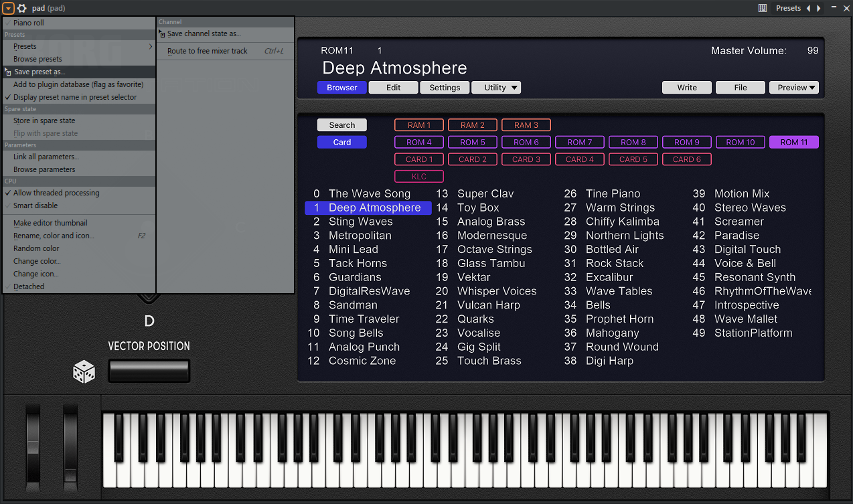Viewport: 853px width, 504px height.
Task: Click the orange plugin menu arrow
Action: point(8,8)
